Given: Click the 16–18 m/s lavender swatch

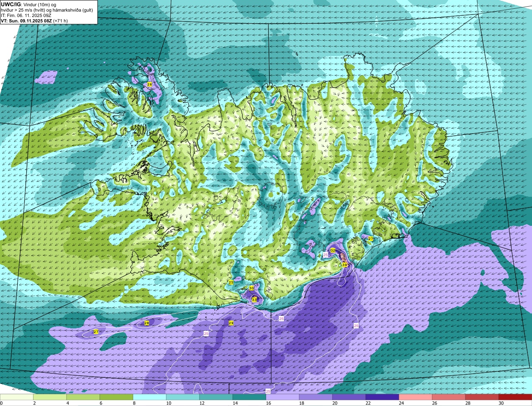Looking at the screenshot, I should pyautogui.click(x=283, y=397).
